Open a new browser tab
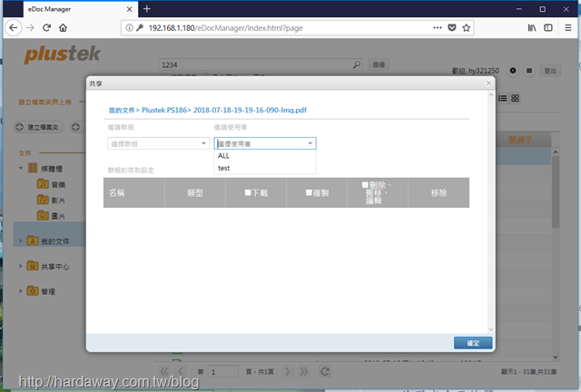Image resolution: width=581 pixels, height=392 pixels. (x=147, y=9)
